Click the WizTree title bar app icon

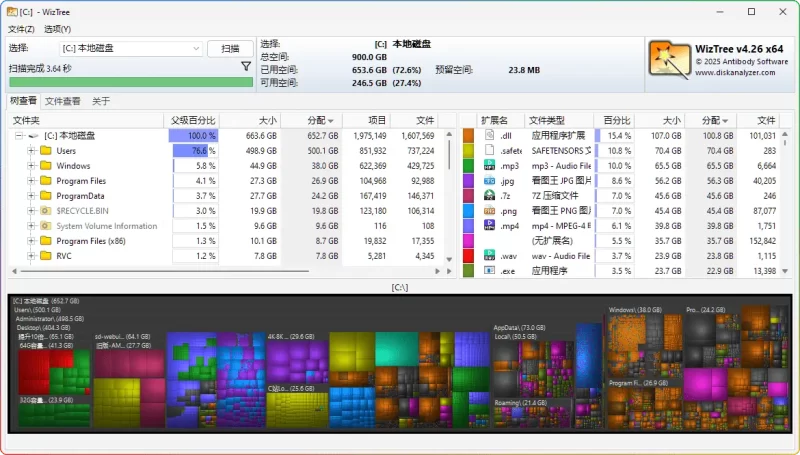[12, 11]
